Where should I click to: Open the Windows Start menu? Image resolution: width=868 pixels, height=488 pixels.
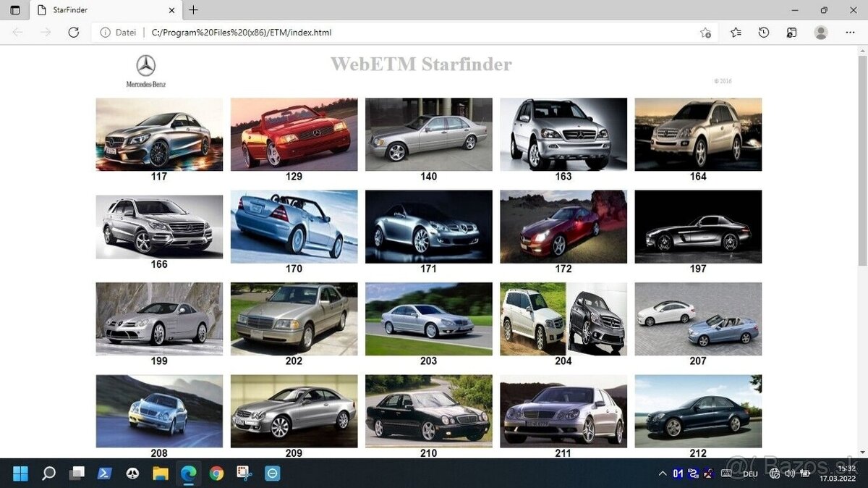tap(20, 473)
